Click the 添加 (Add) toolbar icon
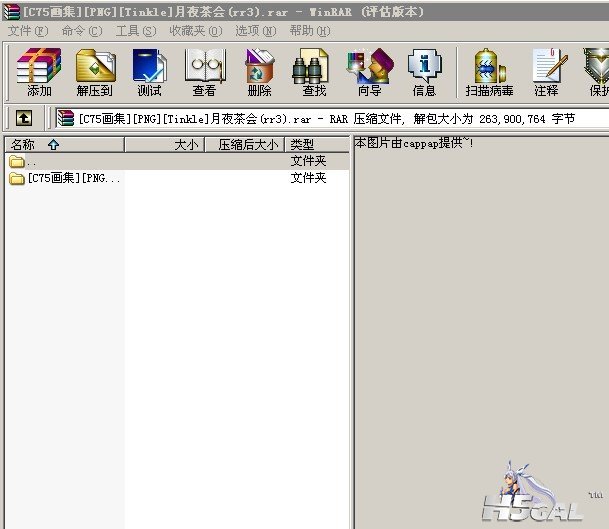The height and width of the screenshot is (529, 609). pyautogui.click(x=39, y=72)
